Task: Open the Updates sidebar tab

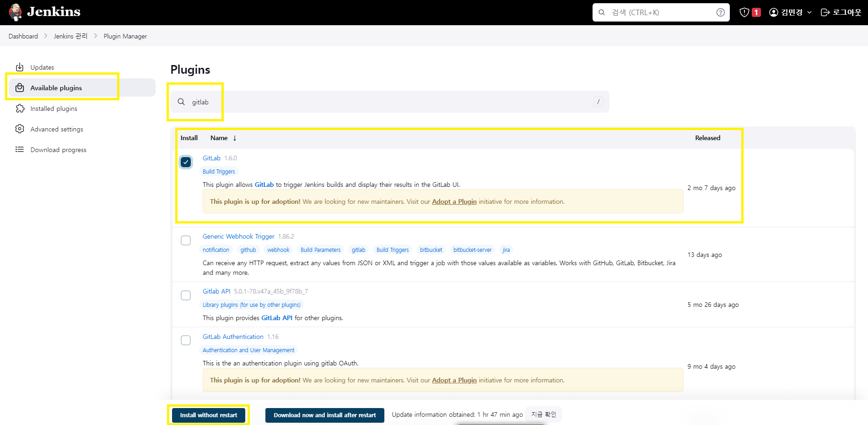Action: tap(82, 67)
